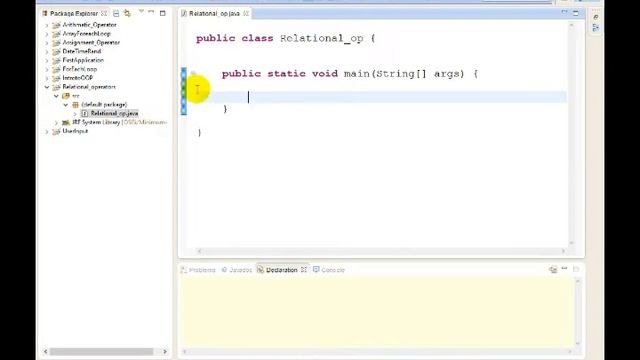Click the Arithmetic_Operator project icon

tap(56, 25)
